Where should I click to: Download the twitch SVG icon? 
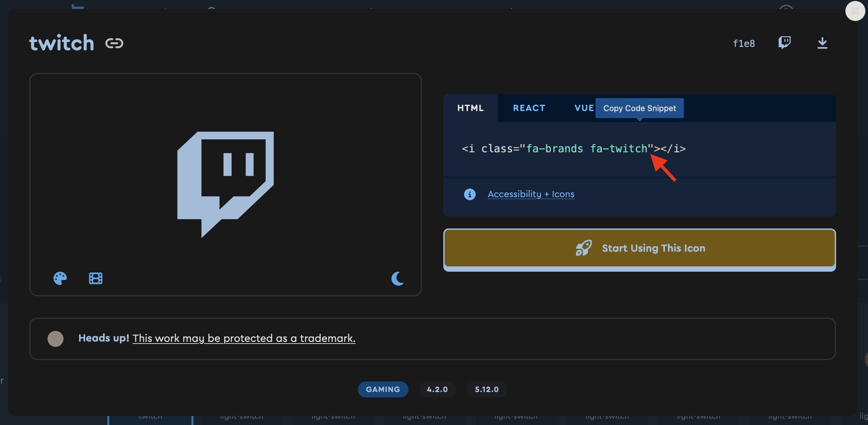[822, 43]
